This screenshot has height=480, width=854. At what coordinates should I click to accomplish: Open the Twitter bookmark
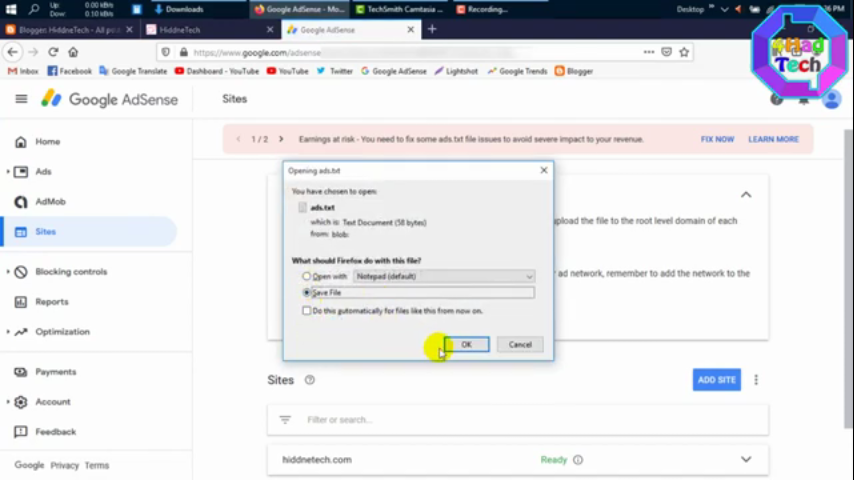click(334, 71)
